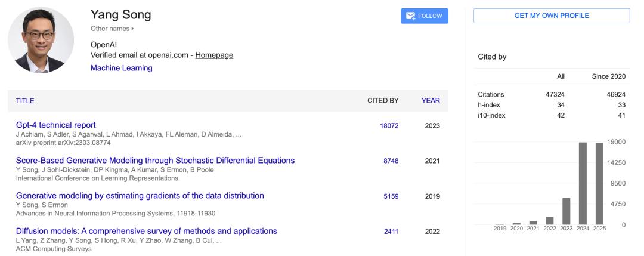Viewport: 644px width, 256px height.
Task: Open Yang Song's profile photo
Action: click(41, 41)
